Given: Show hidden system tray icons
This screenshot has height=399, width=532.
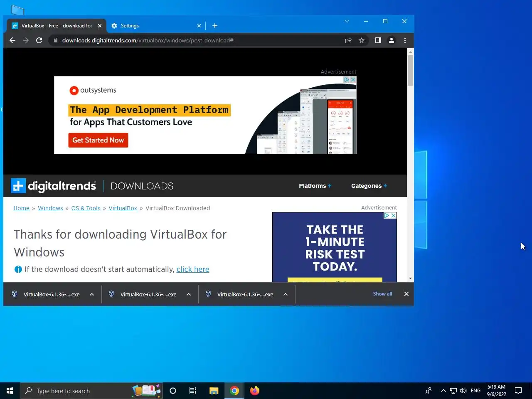Looking at the screenshot, I should pyautogui.click(x=443, y=391).
